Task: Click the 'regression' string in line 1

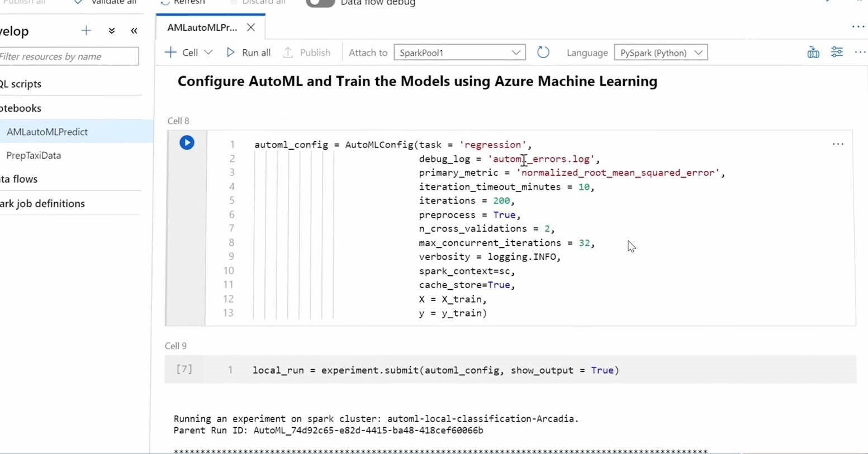Action: click(x=492, y=145)
